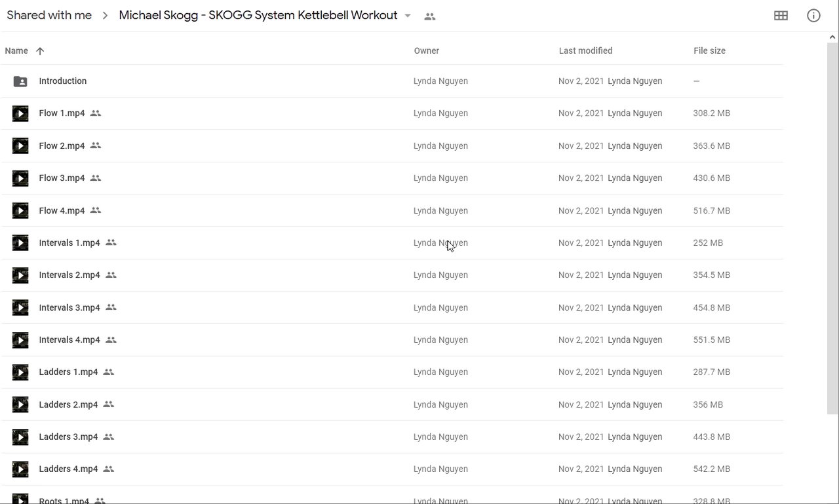Click the Flow 1.mp4 video icon

(20, 113)
